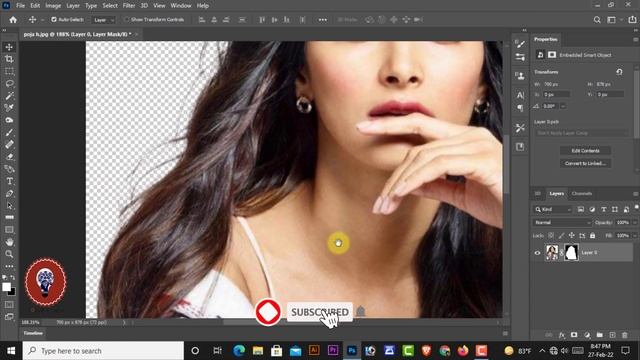Toggle the Auto-Select checkbox
This screenshot has height=360, width=640.
click(54, 20)
